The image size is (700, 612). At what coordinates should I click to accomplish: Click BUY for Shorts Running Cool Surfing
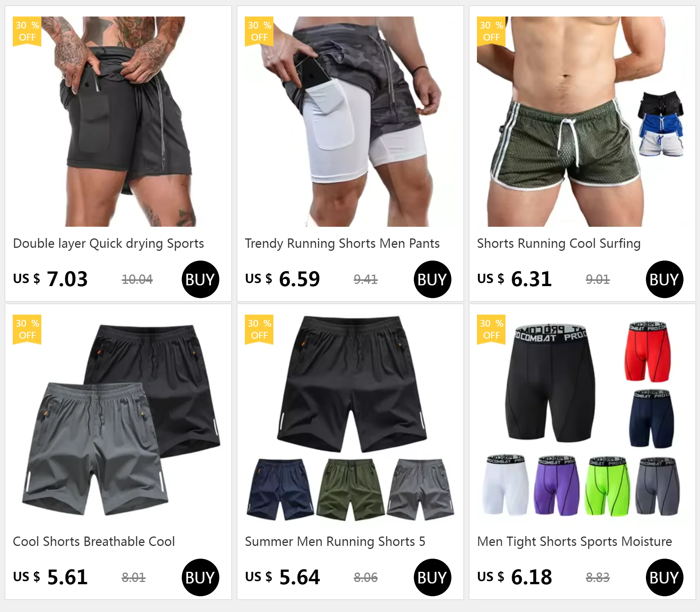(x=664, y=279)
